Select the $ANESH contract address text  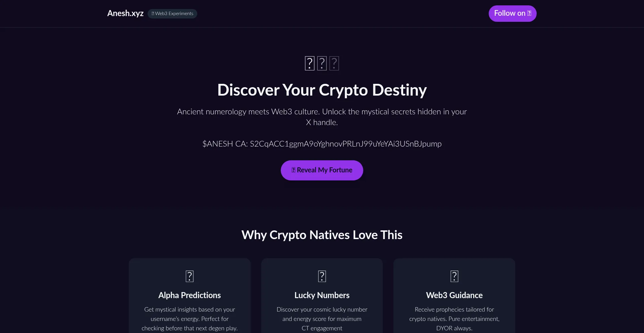point(322,144)
